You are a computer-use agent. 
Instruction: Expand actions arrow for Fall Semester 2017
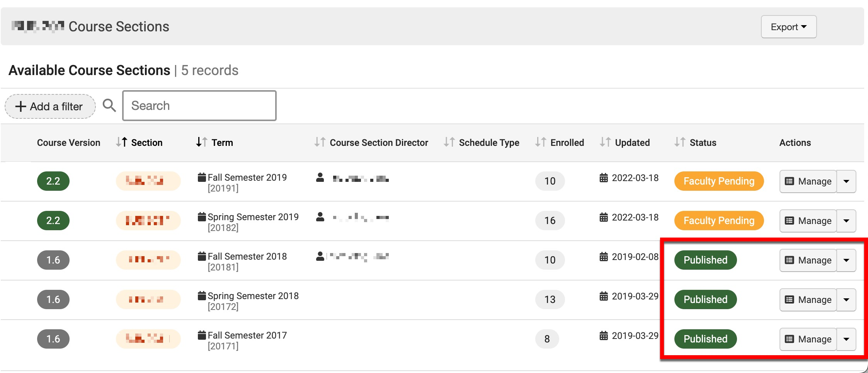click(846, 339)
